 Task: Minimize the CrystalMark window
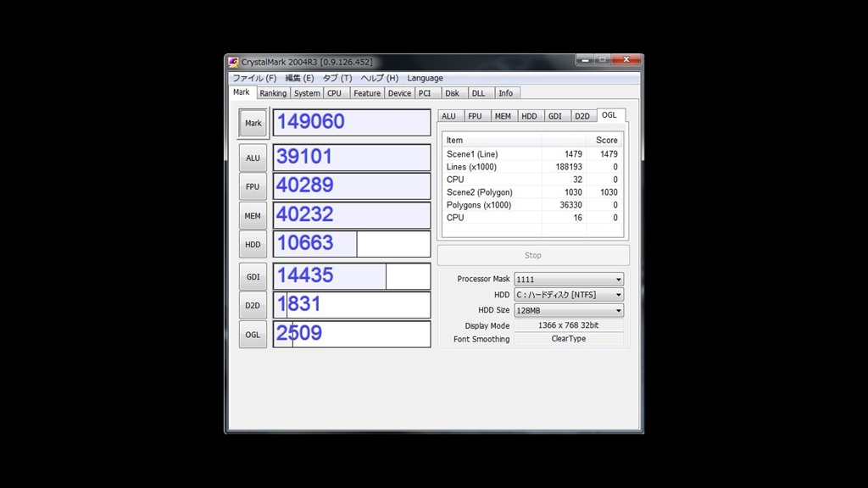pos(585,59)
